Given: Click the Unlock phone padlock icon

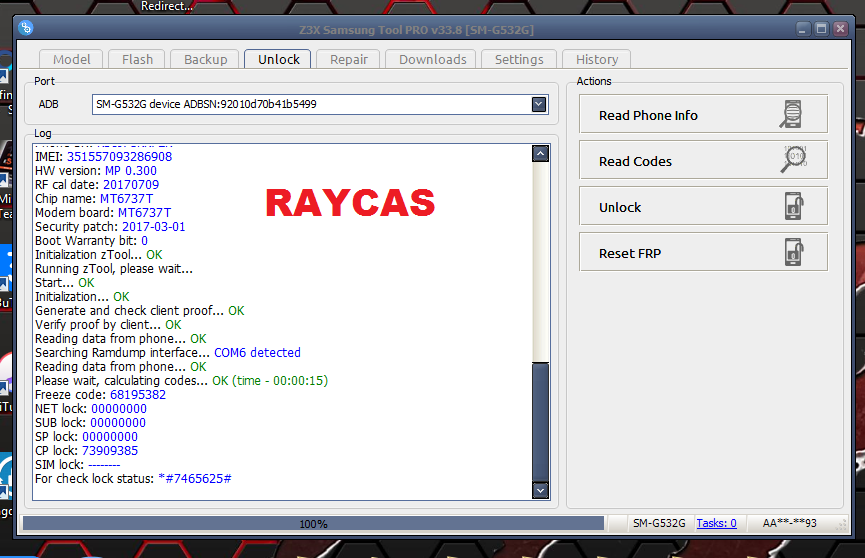Looking at the screenshot, I should [x=793, y=206].
